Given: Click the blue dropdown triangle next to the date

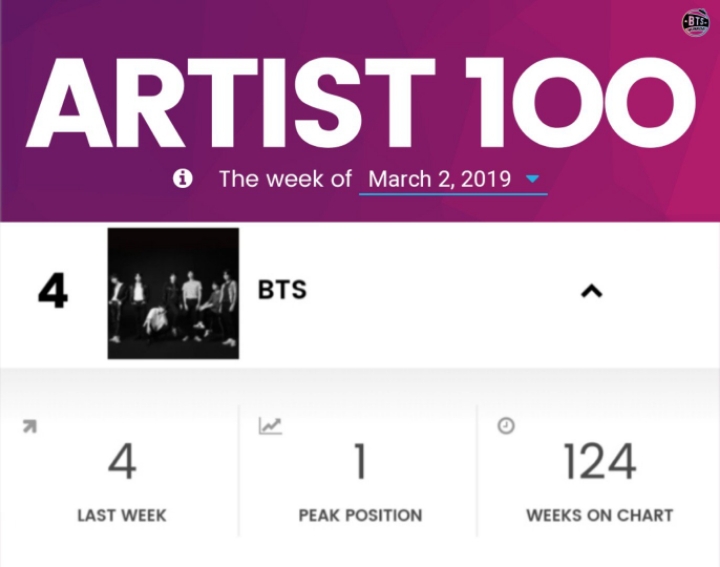Looking at the screenshot, I should coord(532,179).
